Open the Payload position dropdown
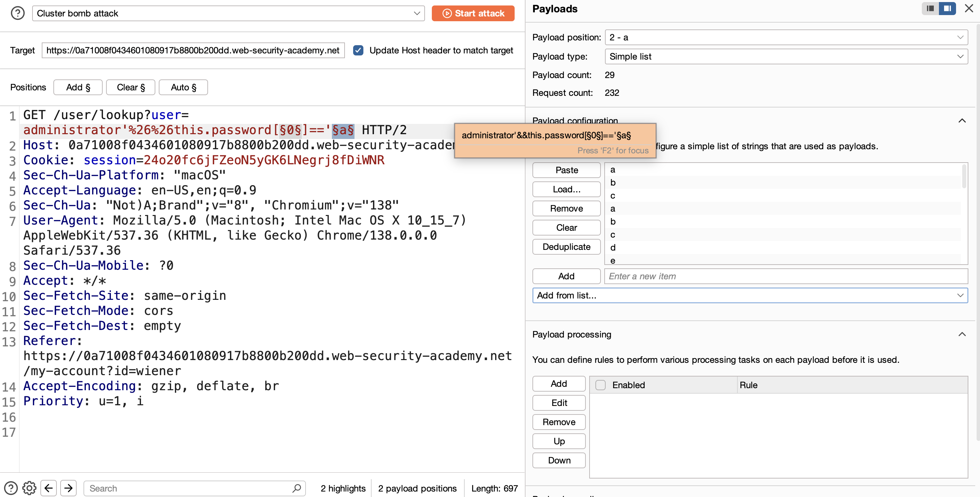This screenshot has width=980, height=497. coord(786,37)
